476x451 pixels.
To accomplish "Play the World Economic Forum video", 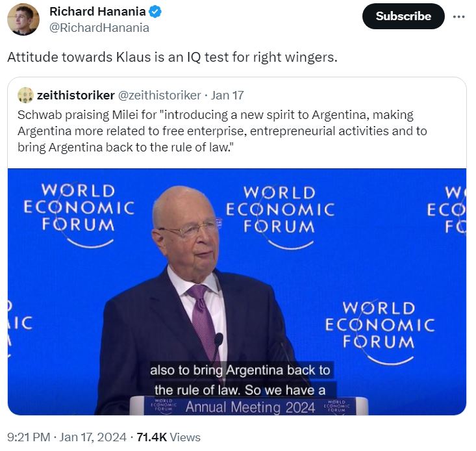I will pos(237,292).
